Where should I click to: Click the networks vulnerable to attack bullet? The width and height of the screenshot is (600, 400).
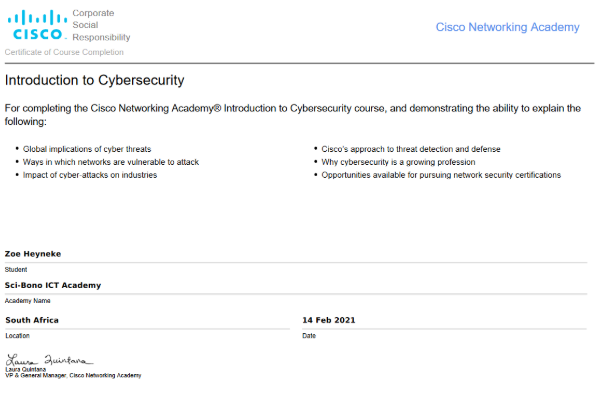(x=100, y=162)
